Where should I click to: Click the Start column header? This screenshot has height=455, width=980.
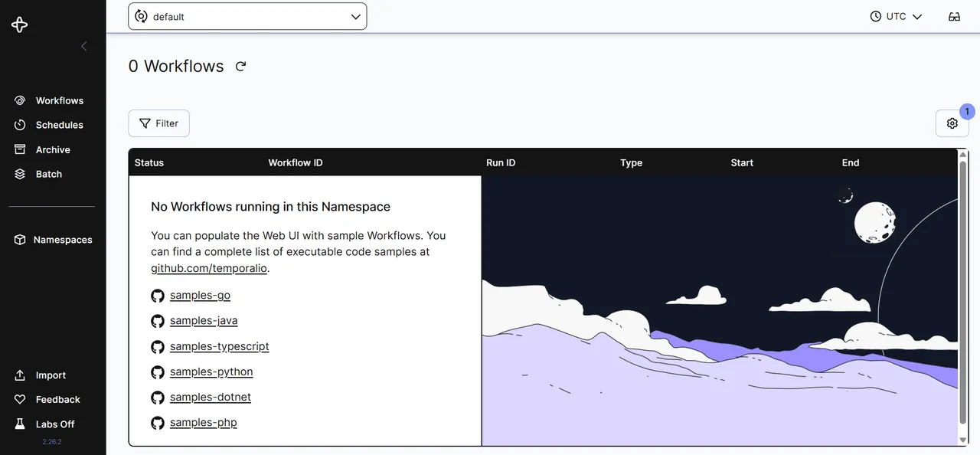[x=742, y=162]
